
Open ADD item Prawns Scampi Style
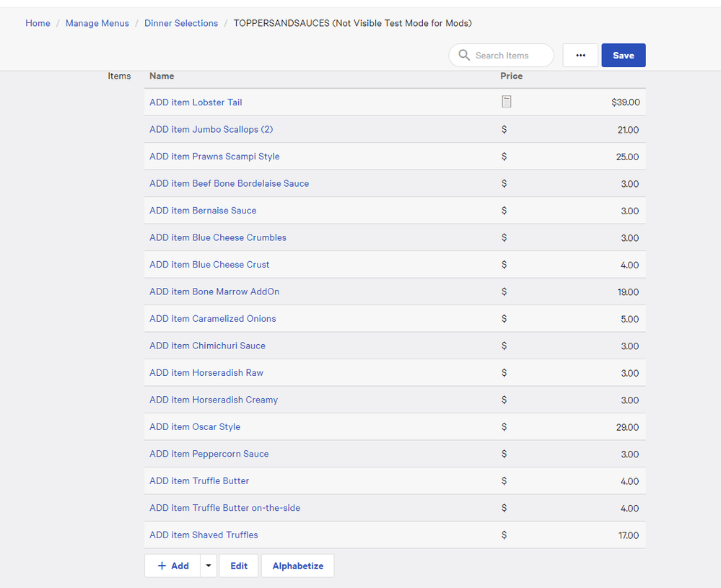point(214,157)
